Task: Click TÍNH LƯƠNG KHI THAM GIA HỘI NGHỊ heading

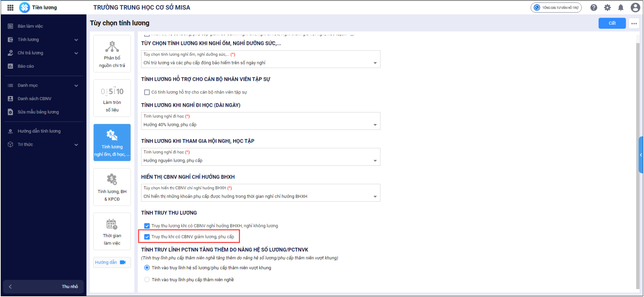Action: point(198,141)
